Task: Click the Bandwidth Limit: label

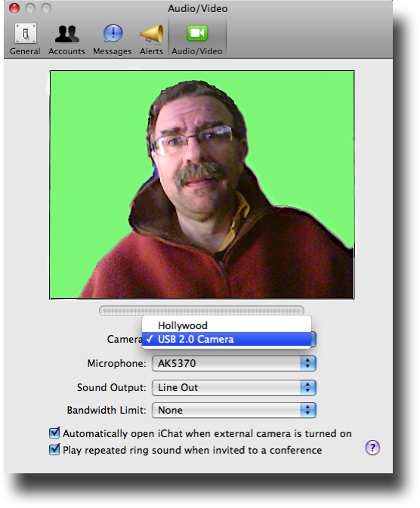Action: click(x=107, y=410)
